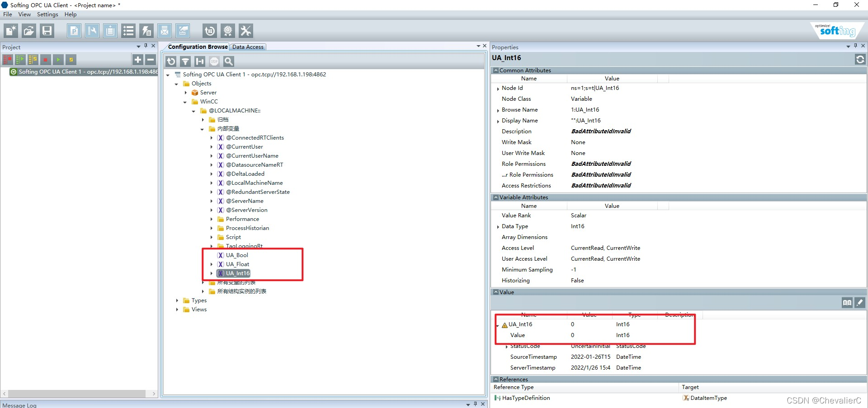Click the width-arrows icon in browse toolbar
Viewport: 868px width, 408px height.
coord(200,61)
